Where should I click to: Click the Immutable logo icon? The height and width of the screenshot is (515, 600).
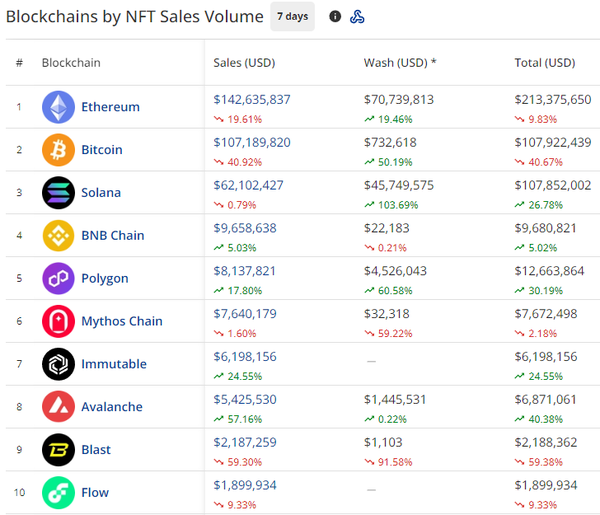(58, 364)
